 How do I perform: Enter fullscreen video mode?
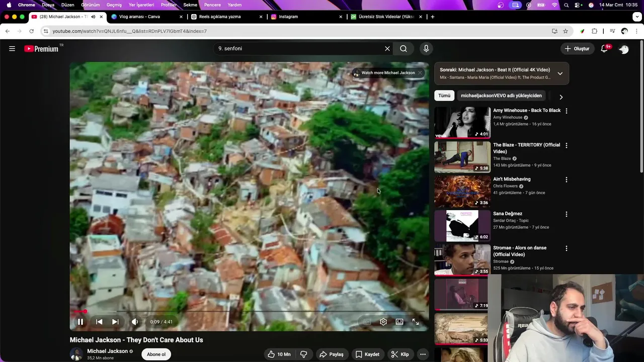[x=416, y=322]
